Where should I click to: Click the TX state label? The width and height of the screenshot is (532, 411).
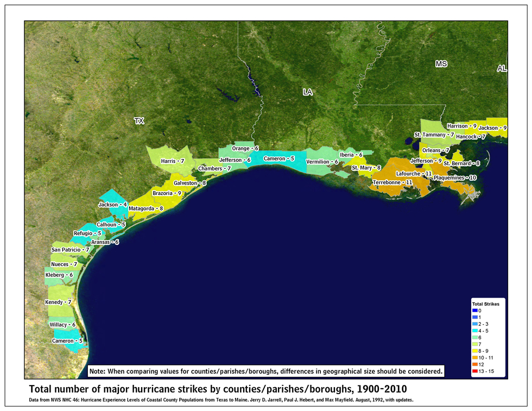pos(139,121)
